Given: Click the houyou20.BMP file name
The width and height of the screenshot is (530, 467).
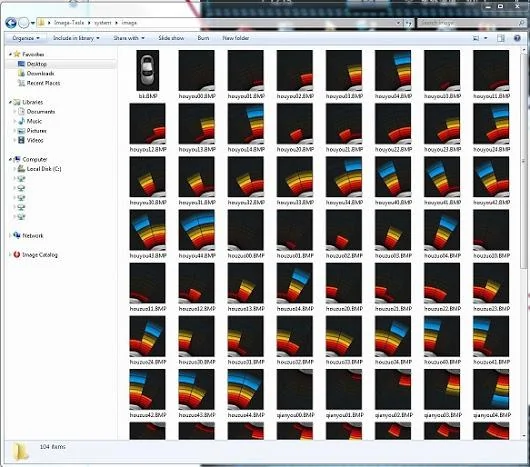Looking at the screenshot, I should [295, 149].
